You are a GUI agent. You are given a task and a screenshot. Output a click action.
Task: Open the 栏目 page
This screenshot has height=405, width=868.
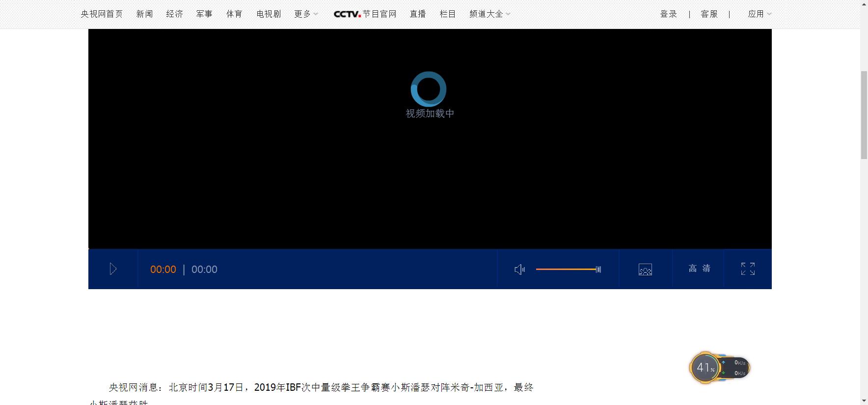(x=448, y=14)
